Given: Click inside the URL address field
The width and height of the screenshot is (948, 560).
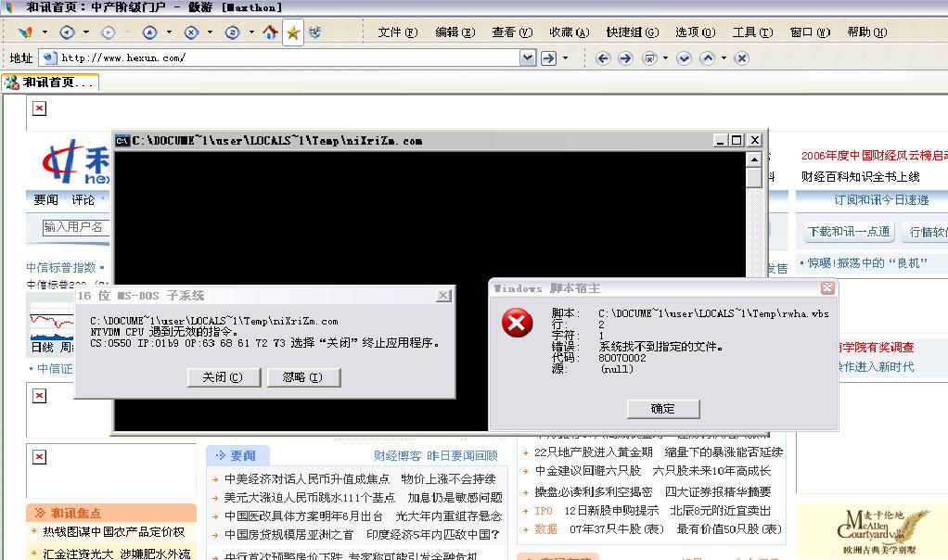Looking at the screenshot, I should [x=289, y=58].
